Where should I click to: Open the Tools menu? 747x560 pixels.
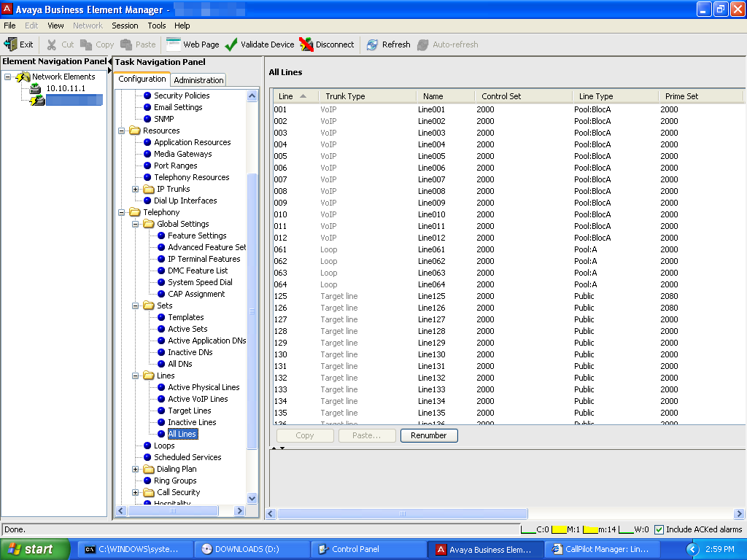[x=156, y=26]
